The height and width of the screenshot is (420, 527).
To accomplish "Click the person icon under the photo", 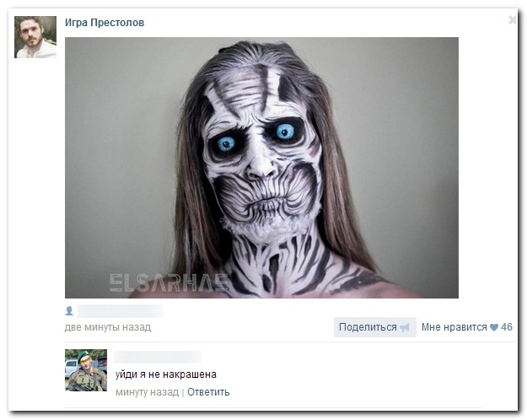I will (x=69, y=311).
